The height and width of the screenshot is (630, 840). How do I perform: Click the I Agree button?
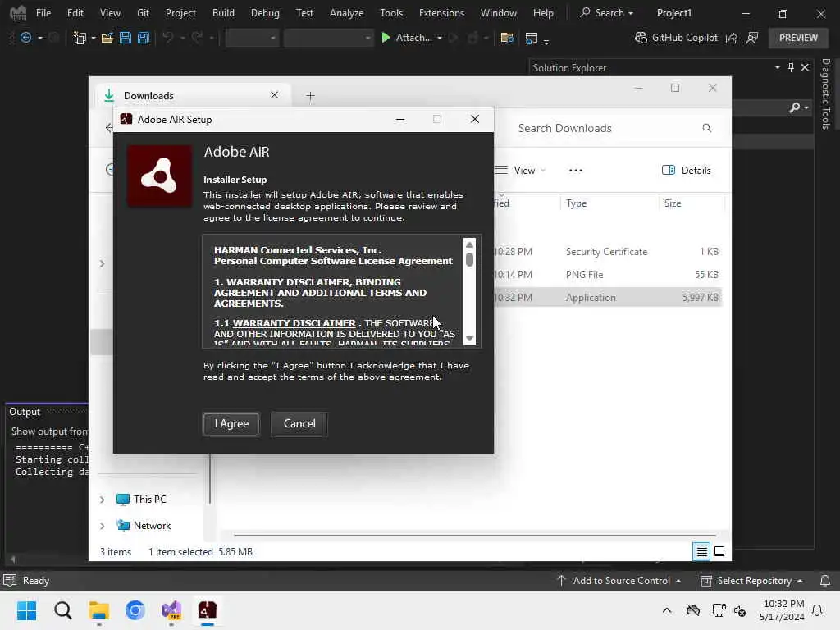coord(231,424)
